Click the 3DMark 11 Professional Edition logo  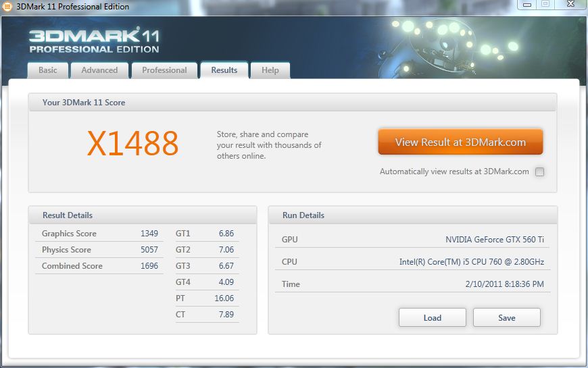click(x=94, y=41)
